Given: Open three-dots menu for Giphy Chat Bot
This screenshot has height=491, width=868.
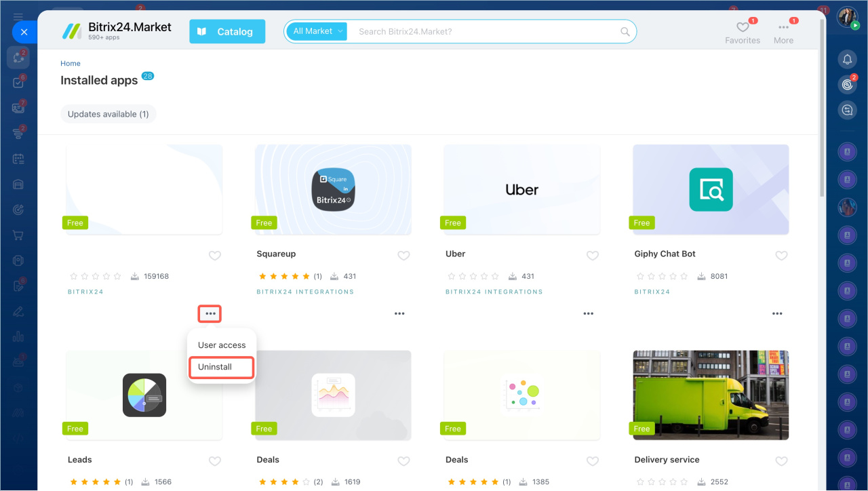Looking at the screenshot, I should 777,313.
